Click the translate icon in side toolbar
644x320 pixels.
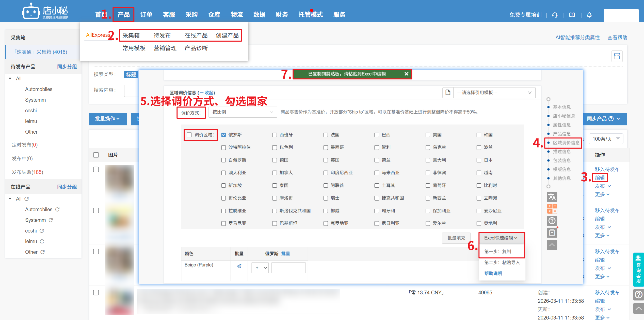552,197
